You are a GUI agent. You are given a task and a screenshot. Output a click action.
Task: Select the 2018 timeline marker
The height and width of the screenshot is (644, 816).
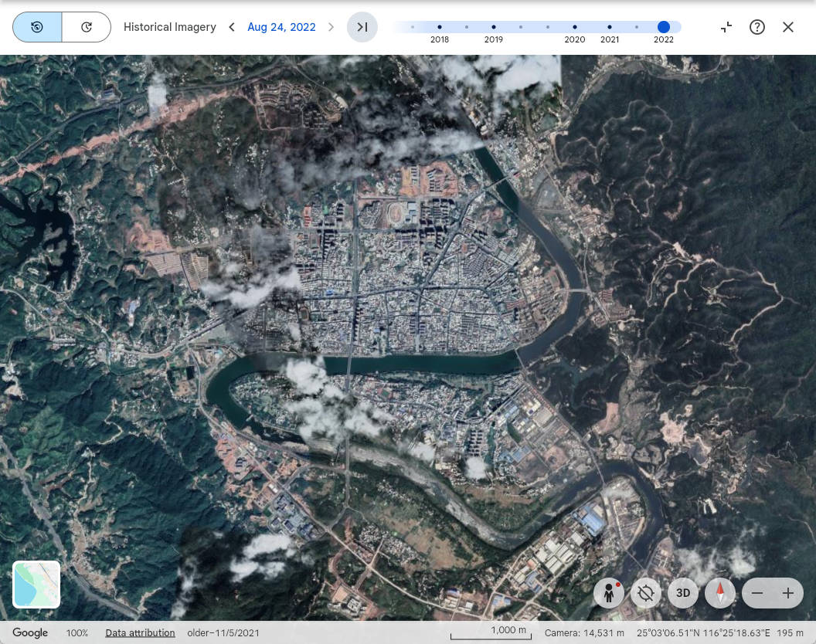coord(440,27)
